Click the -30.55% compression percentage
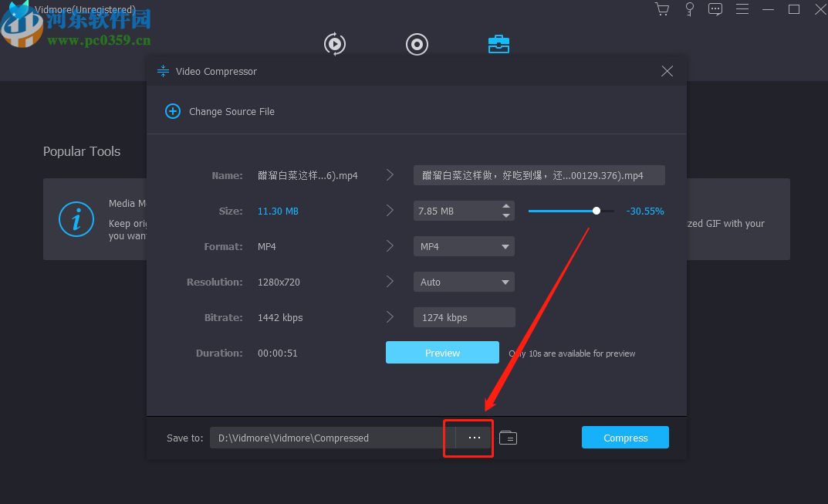 [645, 211]
